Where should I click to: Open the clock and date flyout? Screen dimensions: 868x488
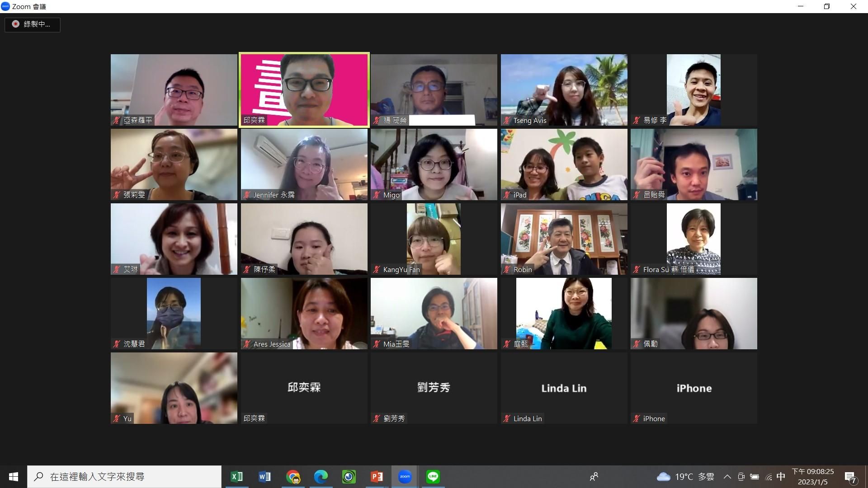coord(812,477)
